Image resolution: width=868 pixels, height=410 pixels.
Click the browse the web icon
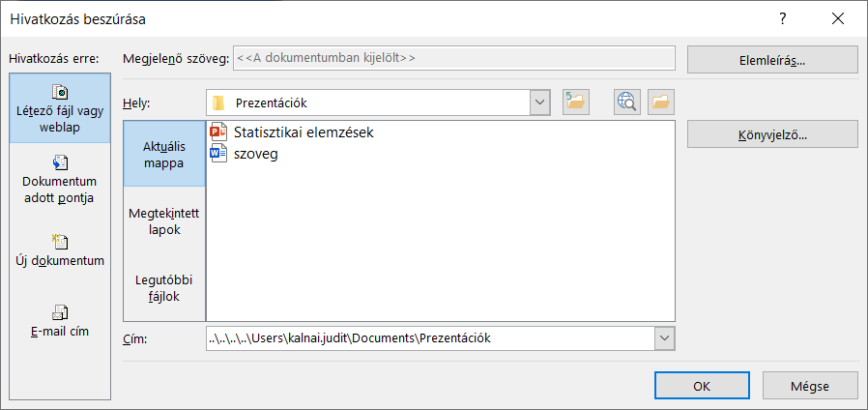[x=627, y=102]
